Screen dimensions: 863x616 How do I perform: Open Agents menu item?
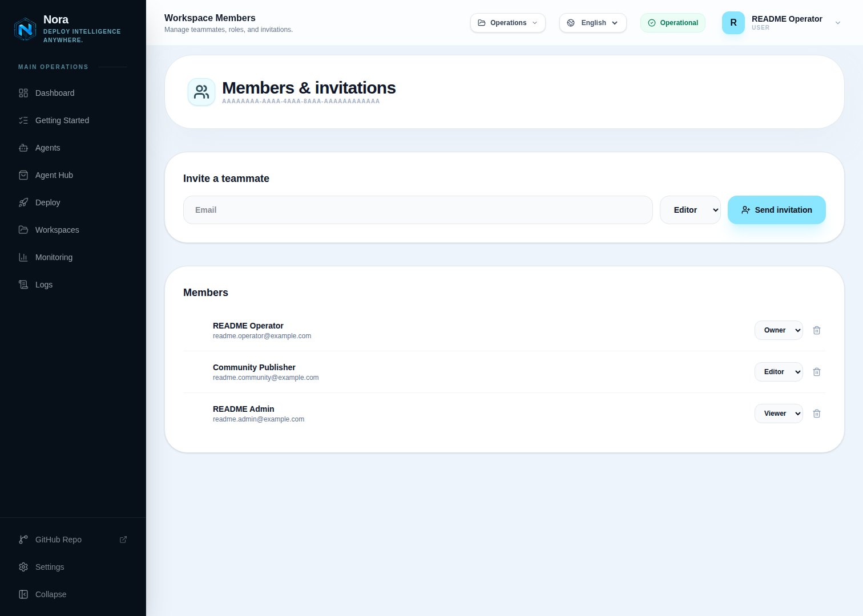pos(73,148)
